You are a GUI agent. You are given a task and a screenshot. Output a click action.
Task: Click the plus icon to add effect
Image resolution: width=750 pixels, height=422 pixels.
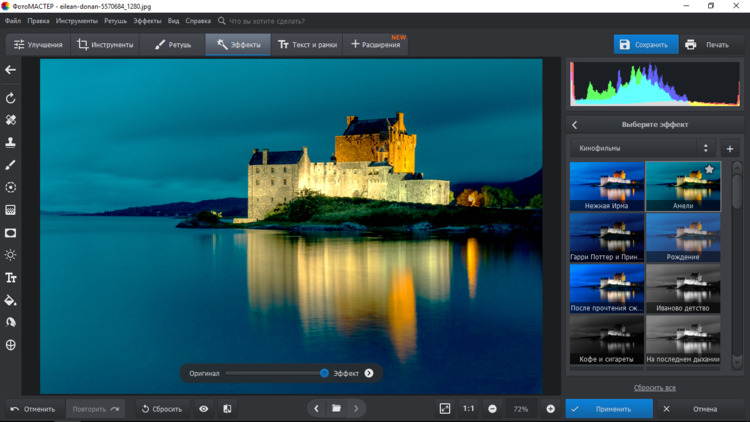click(x=729, y=149)
